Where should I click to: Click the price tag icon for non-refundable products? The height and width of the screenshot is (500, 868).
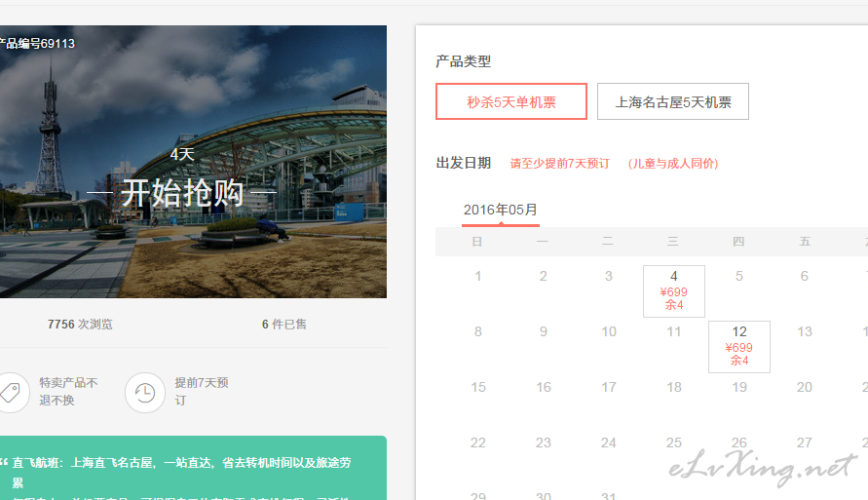tap(11, 393)
